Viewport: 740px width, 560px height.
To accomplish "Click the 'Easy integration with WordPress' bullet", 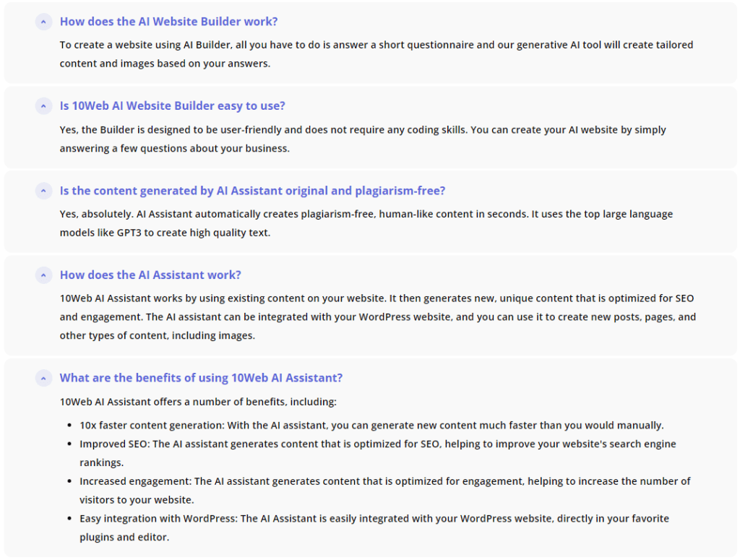I will tap(374, 528).
